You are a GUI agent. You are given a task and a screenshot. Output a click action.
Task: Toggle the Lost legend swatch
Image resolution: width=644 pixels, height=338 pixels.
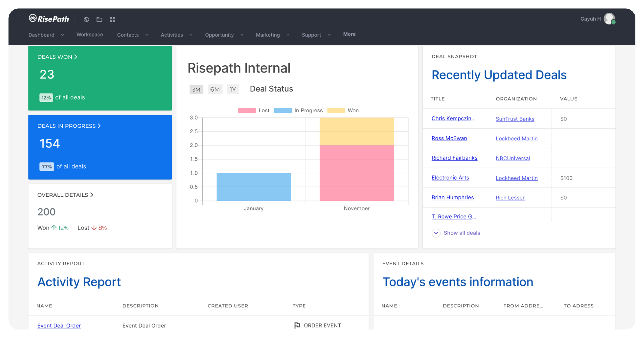point(247,110)
